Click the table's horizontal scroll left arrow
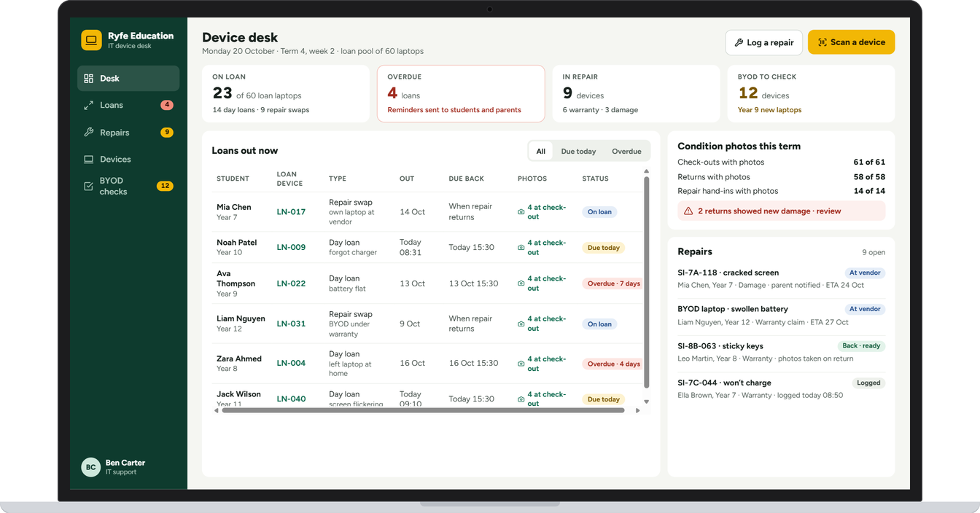This screenshot has width=980, height=513. (x=216, y=410)
